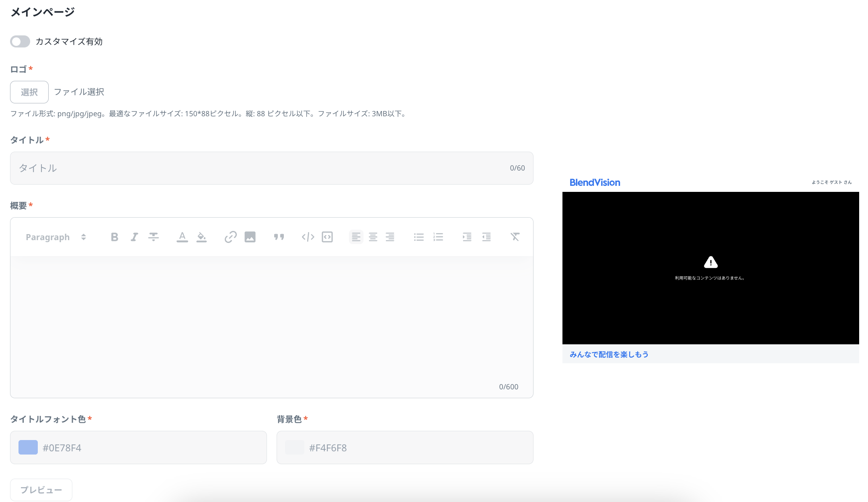Apply strikethrough formatting
This screenshot has width=868, height=502.
154,237
